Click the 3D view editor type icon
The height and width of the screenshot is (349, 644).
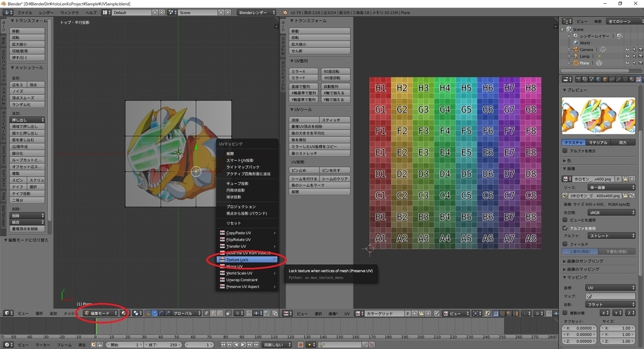click(8, 313)
